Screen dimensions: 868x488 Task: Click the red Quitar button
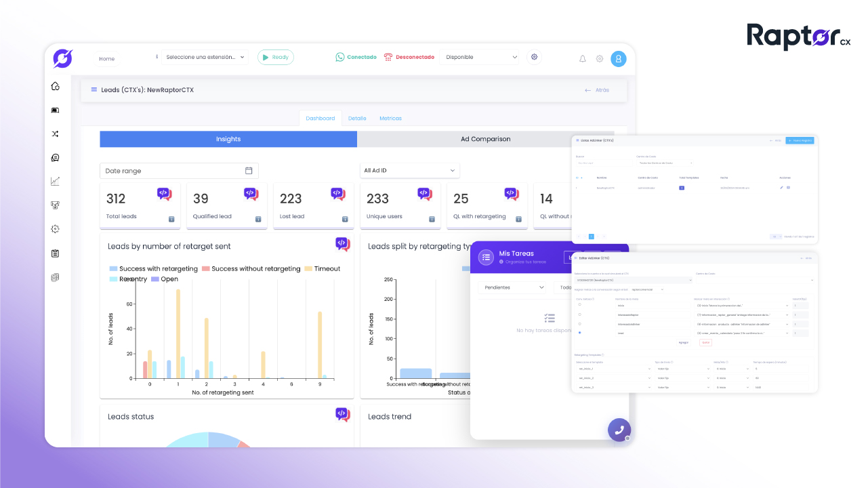tap(705, 342)
